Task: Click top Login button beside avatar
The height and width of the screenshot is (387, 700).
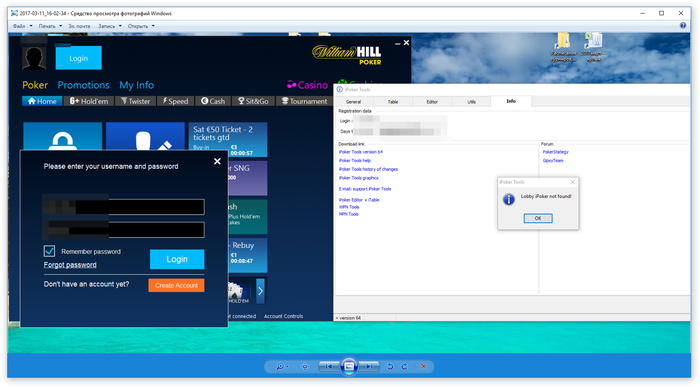Action: (79, 58)
